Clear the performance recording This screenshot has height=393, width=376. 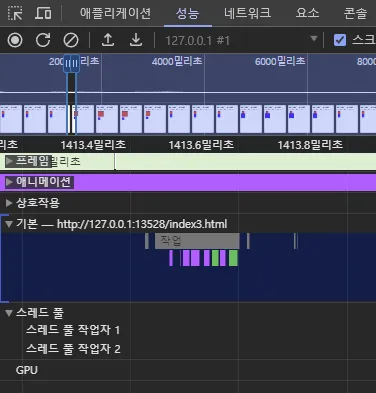[x=71, y=40]
